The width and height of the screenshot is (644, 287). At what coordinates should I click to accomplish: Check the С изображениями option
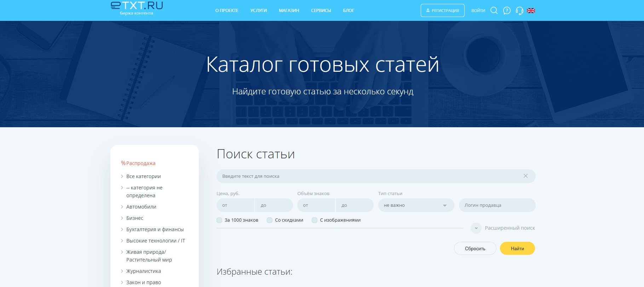(315, 220)
